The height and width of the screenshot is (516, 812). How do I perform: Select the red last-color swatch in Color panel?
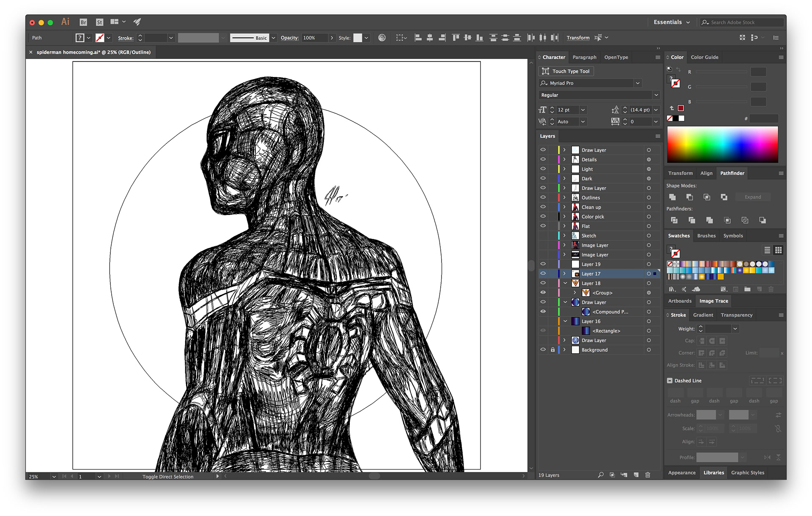[x=681, y=108]
